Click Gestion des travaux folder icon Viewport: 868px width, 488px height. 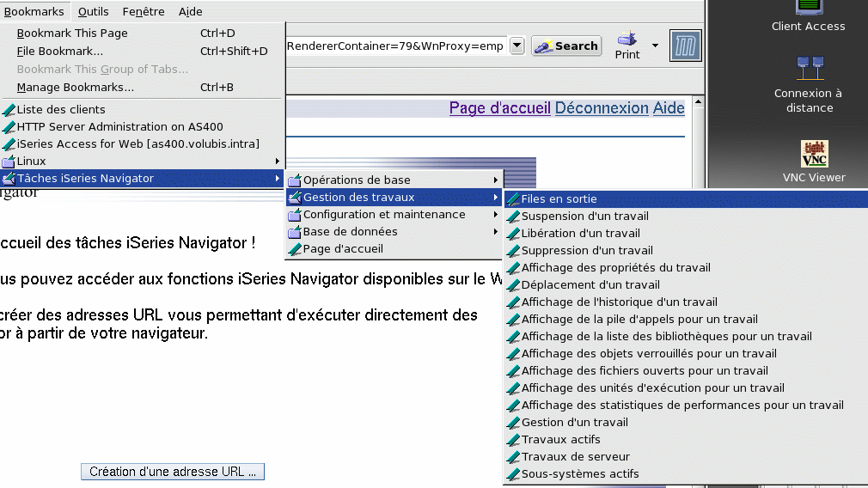pos(295,197)
